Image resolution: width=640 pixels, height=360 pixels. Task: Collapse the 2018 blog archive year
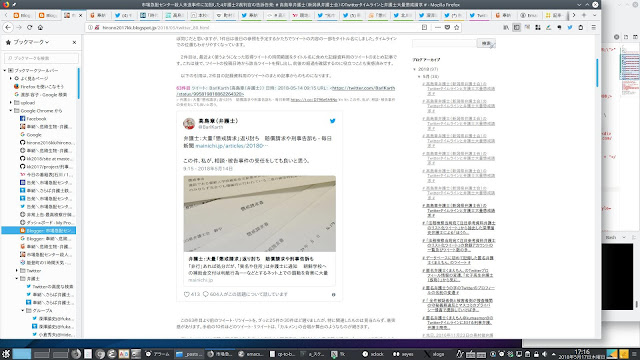[x=415, y=69]
